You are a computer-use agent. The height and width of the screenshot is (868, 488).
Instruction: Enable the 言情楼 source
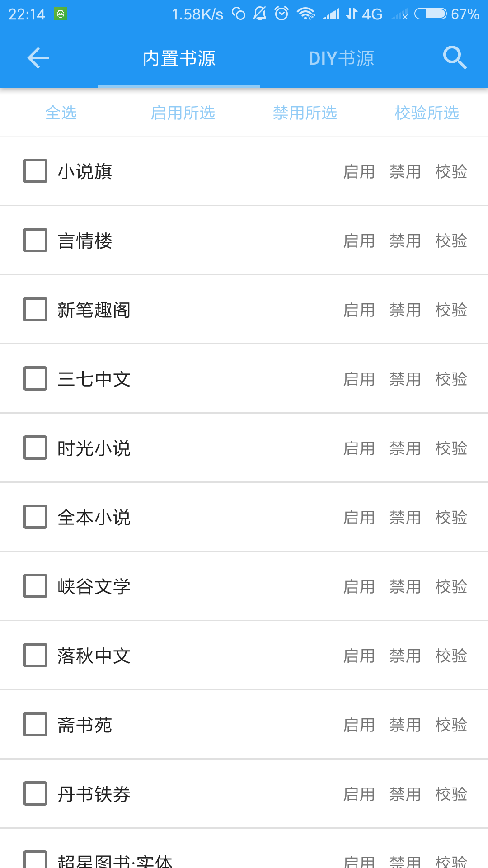pos(359,241)
